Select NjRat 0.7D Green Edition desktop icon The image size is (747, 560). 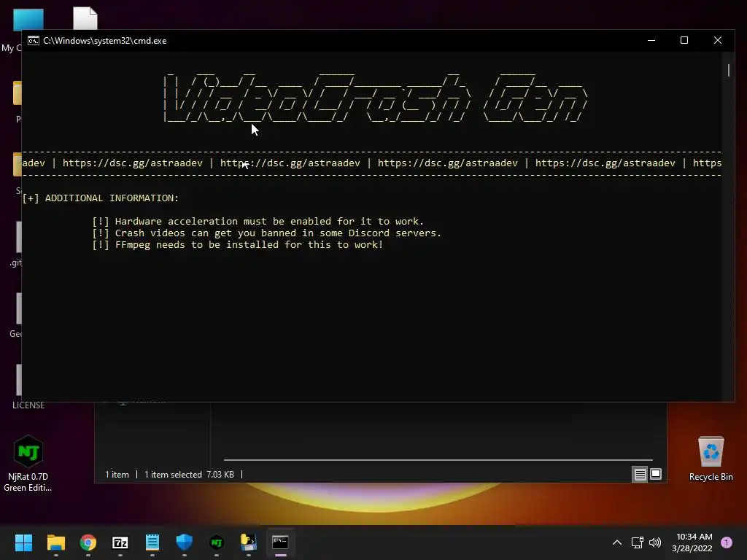[x=28, y=463]
